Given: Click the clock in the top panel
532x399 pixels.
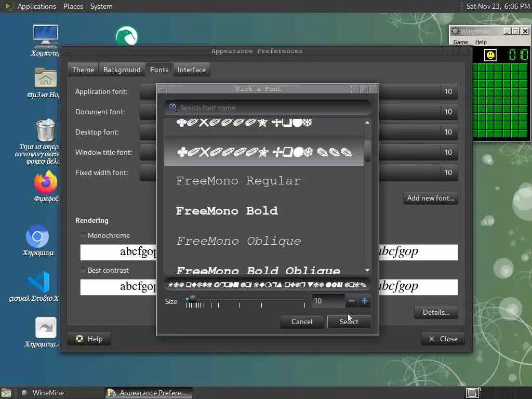Looking at the screenshot, I should [497, 6].
